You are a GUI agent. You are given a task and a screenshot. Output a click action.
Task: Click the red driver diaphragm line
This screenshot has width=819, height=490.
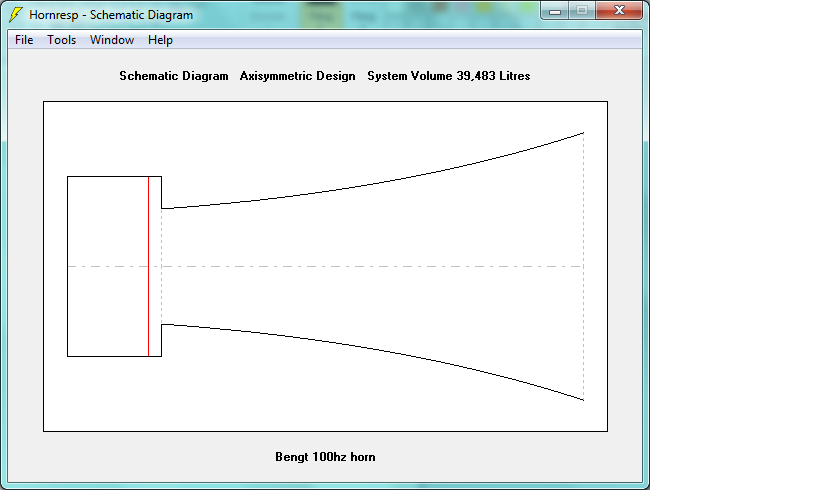pyautogui.click(x=148, y=266)
